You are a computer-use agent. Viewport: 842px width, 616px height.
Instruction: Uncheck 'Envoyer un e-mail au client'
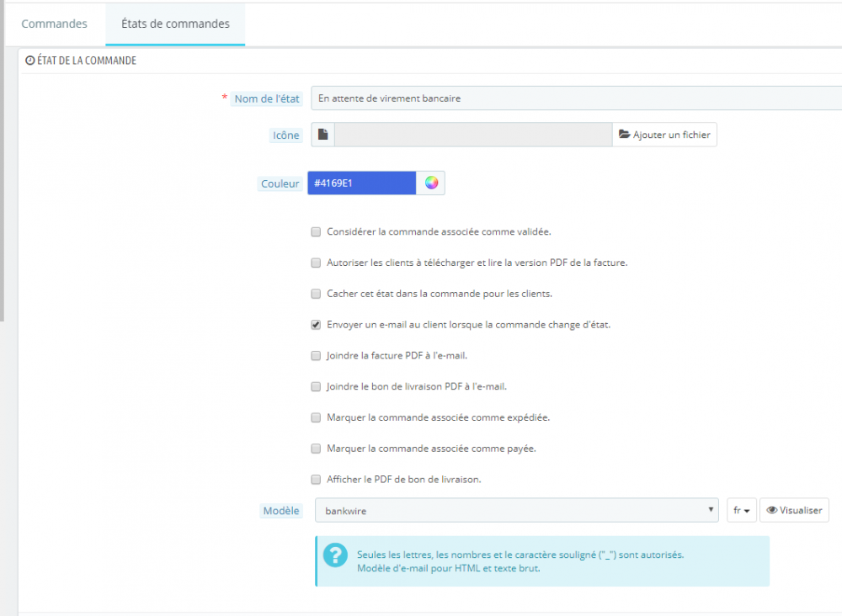click(x=316, y=324)
